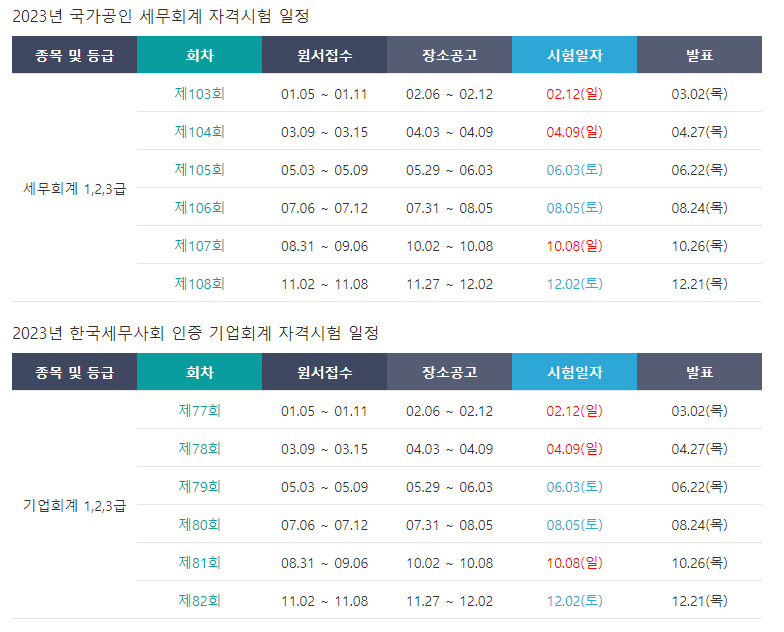This screenshot has height=632, width=784.
Task: Click 08.24(목) result date in 제106회 row
Action: click(700, 208)
